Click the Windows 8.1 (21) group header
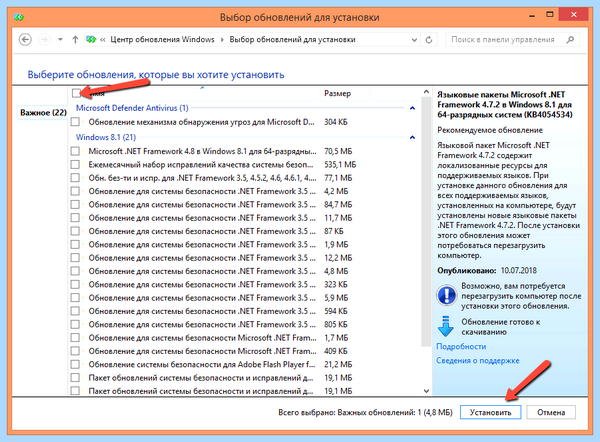Viewport: 600px width, 442px height. point(106,137)
